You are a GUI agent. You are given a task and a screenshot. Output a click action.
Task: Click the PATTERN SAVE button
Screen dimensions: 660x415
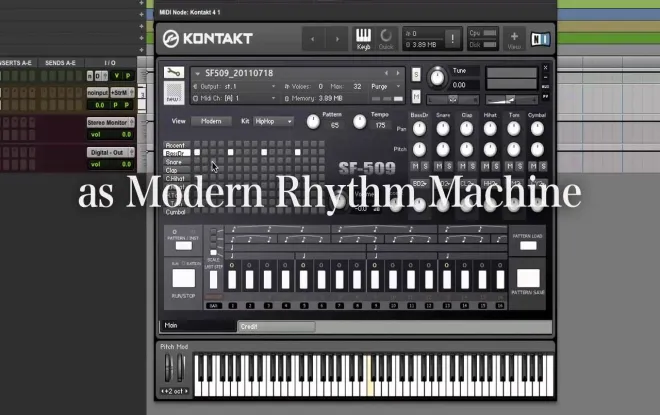528,278
